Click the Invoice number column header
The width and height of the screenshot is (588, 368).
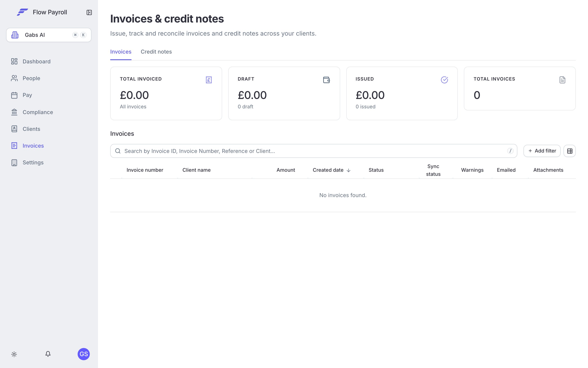[x=145, y=170]
